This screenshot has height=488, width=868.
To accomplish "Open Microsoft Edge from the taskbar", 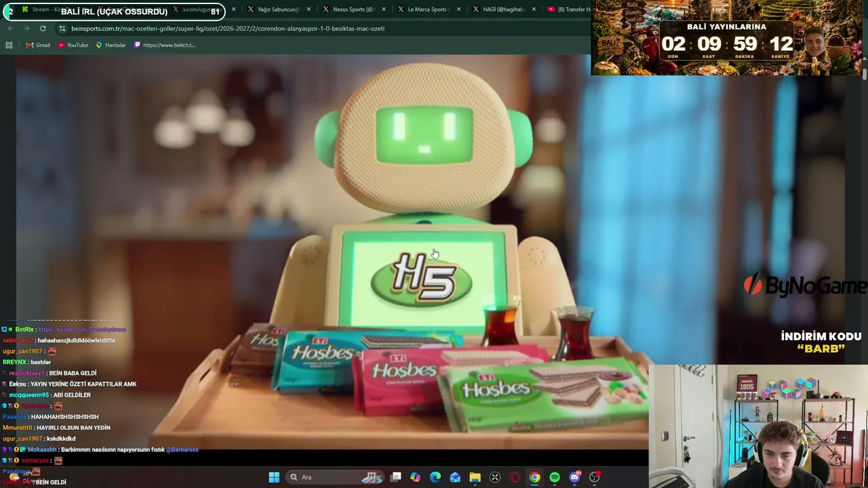I will click(435, 477).
